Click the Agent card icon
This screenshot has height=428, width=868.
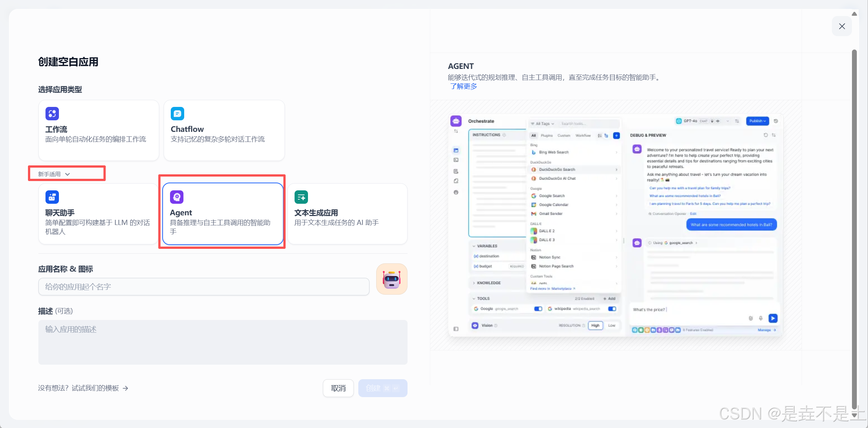(x=177, y=197)
